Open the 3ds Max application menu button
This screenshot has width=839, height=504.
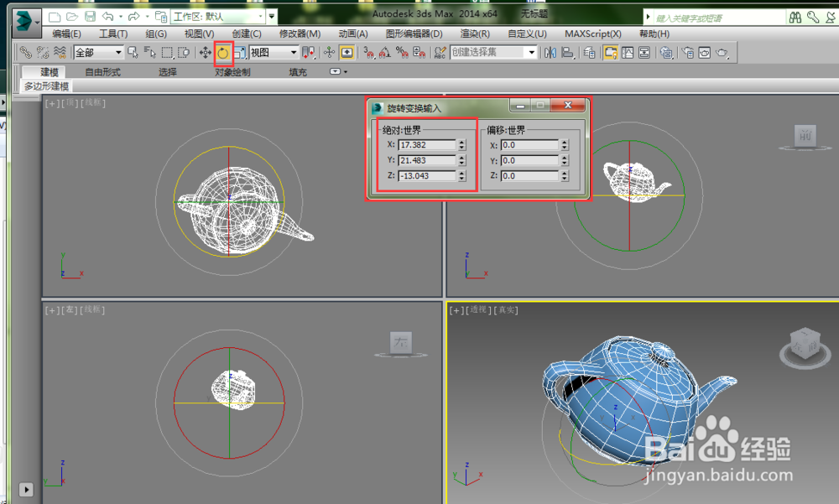pyautogui.click(x=26, y=22)
